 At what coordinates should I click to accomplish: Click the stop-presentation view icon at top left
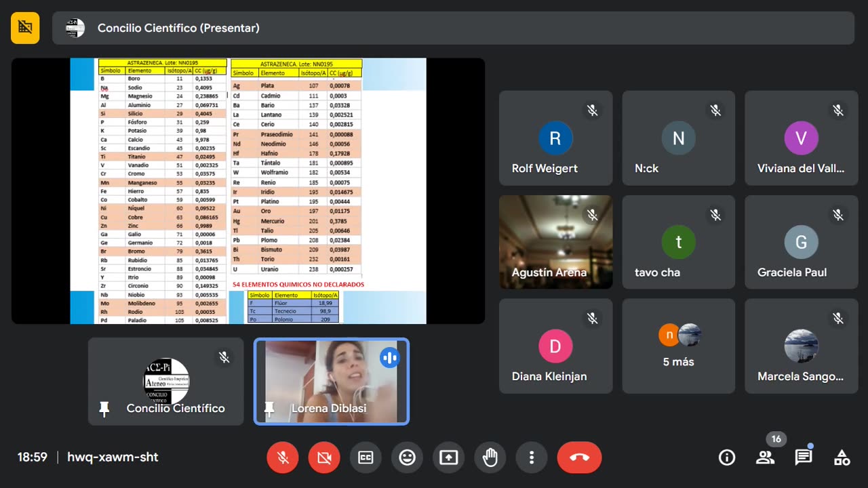(25, 28)
